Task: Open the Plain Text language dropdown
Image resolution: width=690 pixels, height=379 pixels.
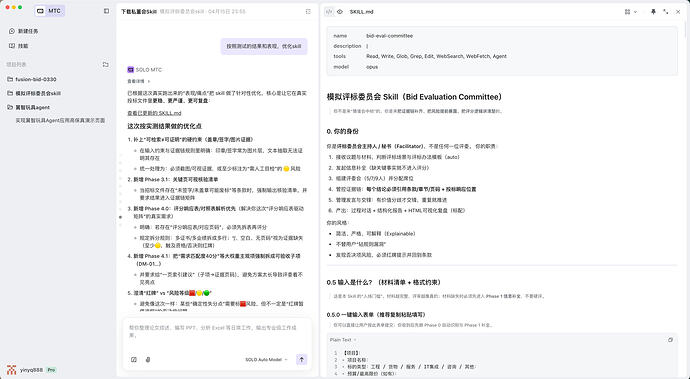Action: 343,340
